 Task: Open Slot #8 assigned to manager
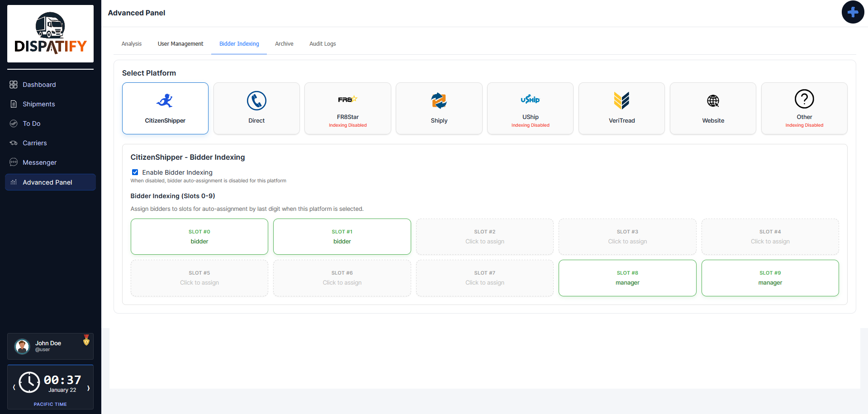click(x=627, y=278)
